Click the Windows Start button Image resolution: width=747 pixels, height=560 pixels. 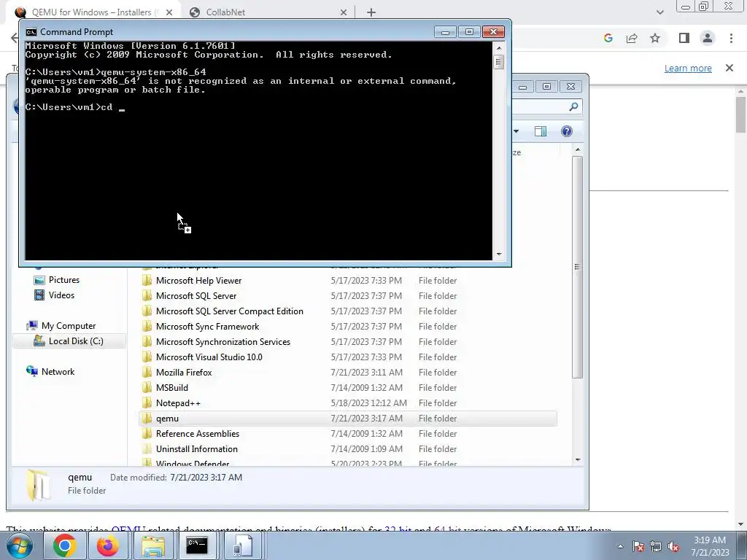coord(20,545)
